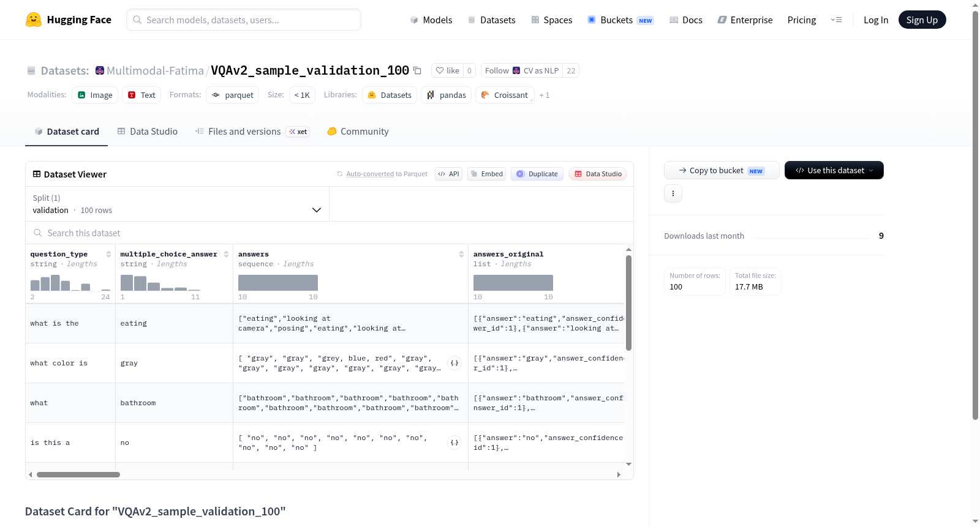Screen dimensions: 980x527
Task: Sort the question_type column
Action: [x=108, y=254]
